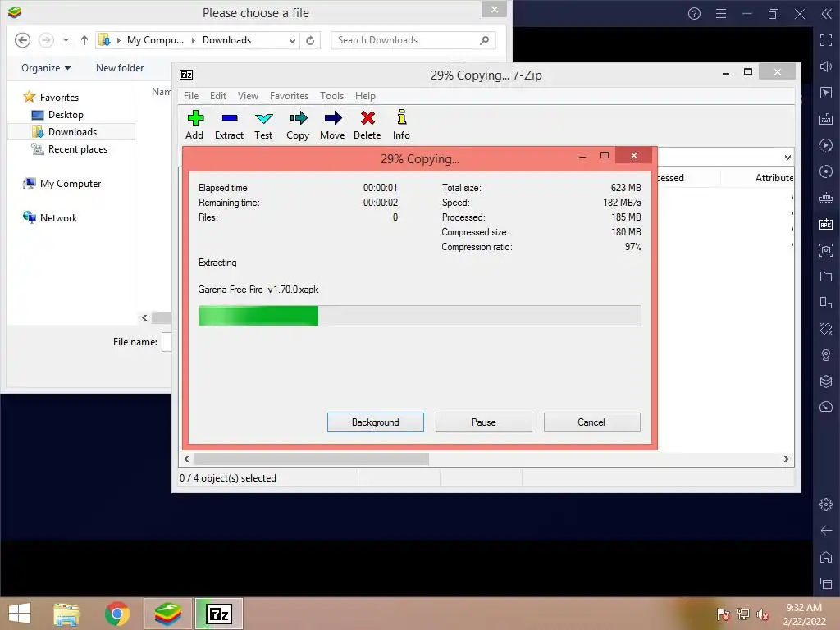The width and height of the screenshot is (840, 630).
Task: Click the Action Center flag in the tray
Action: tap(723, 614)
